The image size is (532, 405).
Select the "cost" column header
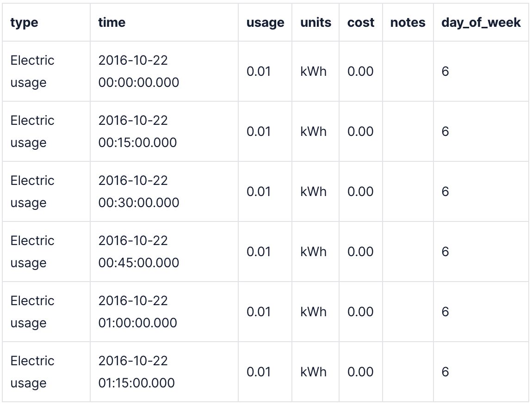click(x=361, y=22)
